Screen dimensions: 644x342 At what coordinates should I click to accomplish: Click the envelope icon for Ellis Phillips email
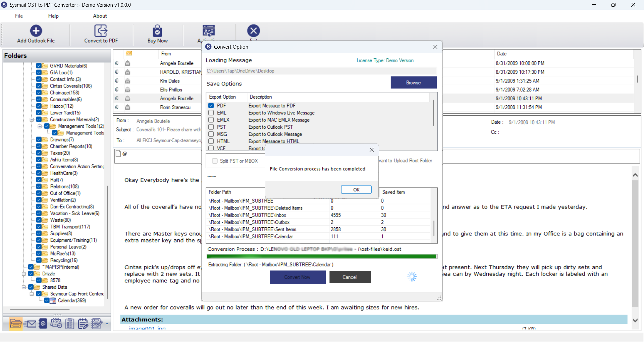[x=127, y=90]
